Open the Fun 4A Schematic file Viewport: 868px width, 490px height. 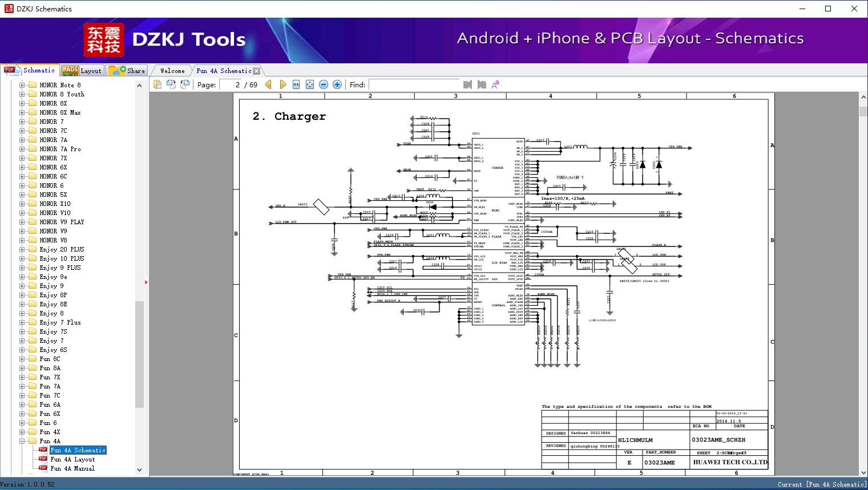tap(78, 450)
